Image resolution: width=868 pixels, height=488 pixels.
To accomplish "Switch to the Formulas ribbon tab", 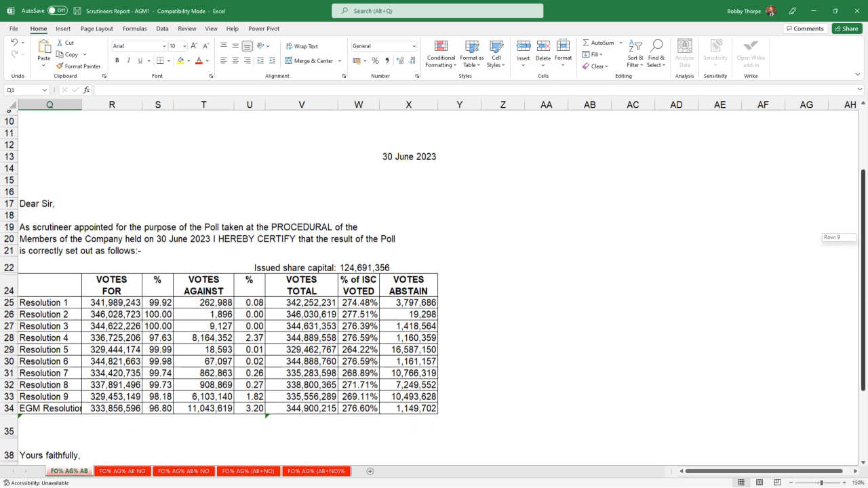I will coord(135,28).
